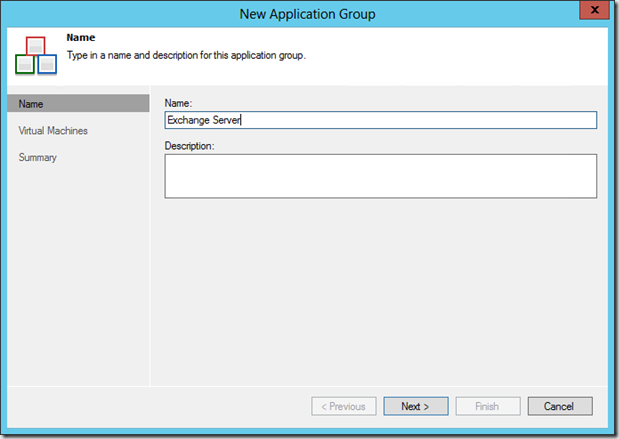Close the New Application Group dialog
The width and height of the screenshot is (619, 439).
coord(595,10)
